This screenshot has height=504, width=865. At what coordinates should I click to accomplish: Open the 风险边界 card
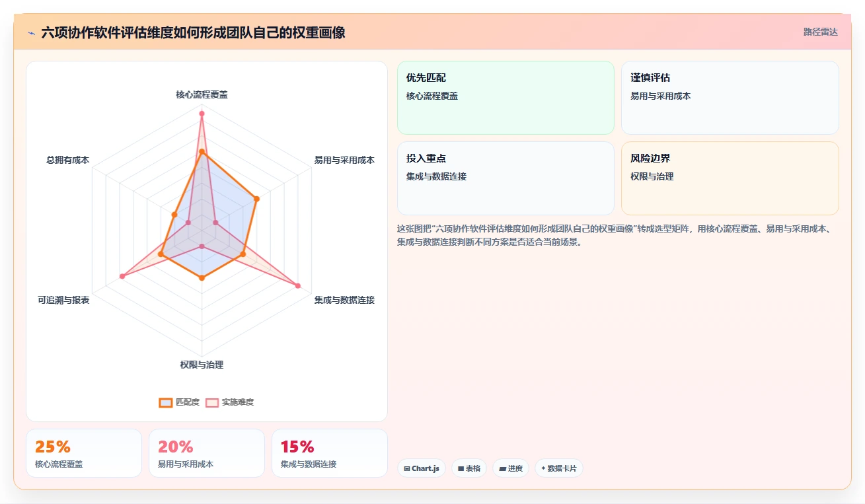(730, 178)
